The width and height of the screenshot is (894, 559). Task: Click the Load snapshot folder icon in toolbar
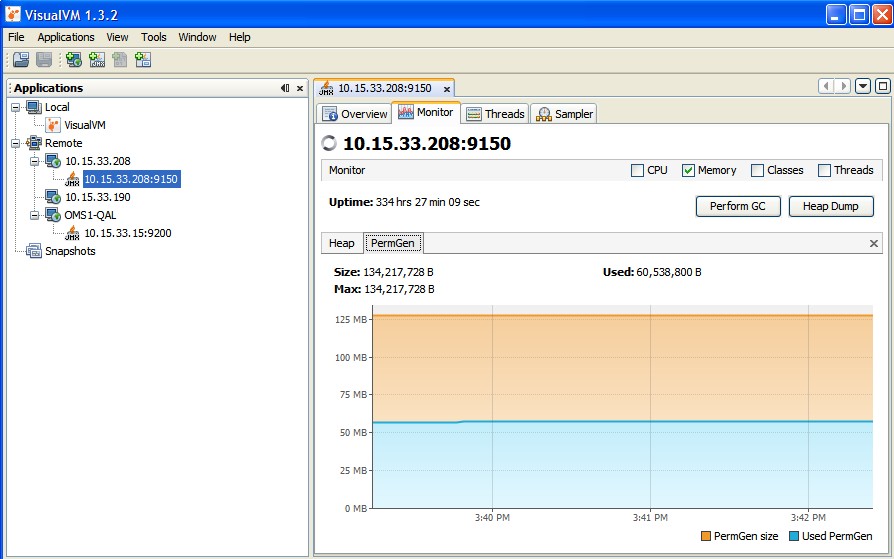21,59
